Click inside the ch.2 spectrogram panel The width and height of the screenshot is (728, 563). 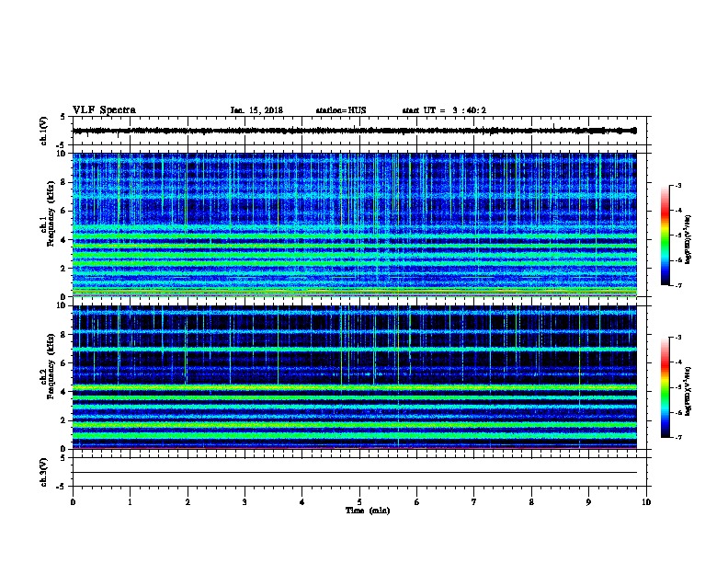tap(355, 377)
